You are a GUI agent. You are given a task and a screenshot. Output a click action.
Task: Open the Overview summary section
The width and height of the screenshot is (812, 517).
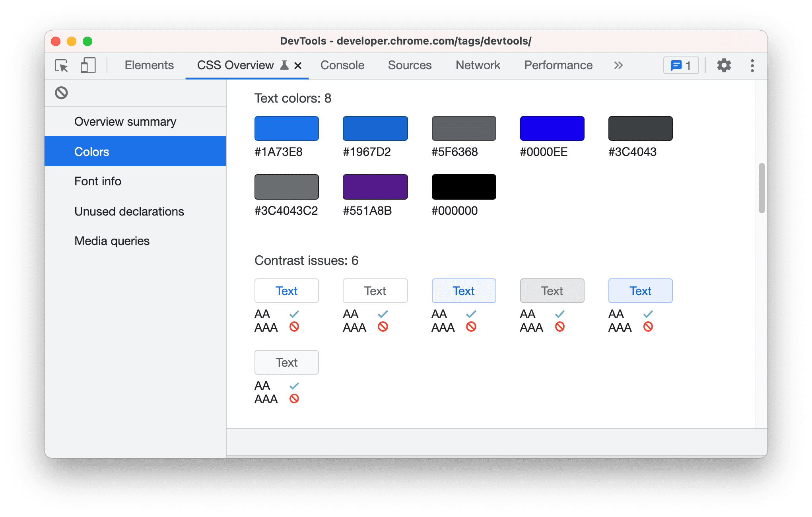click(127, 121)
